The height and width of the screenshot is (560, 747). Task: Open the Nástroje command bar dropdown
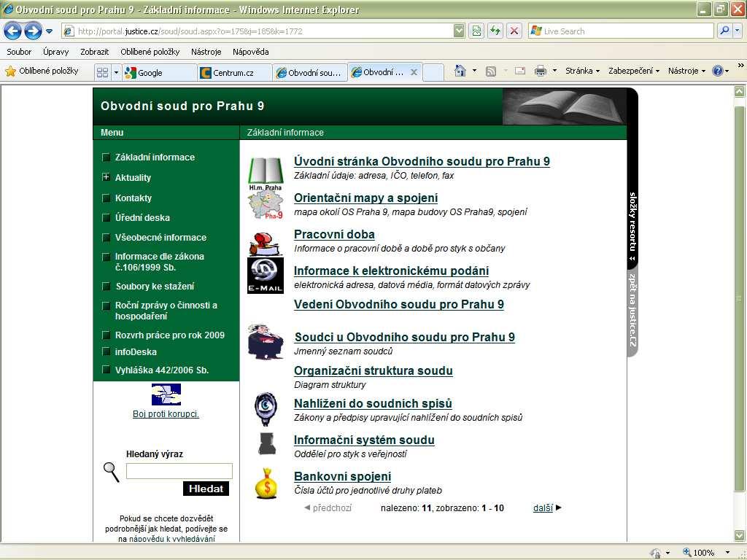point(686,71)
